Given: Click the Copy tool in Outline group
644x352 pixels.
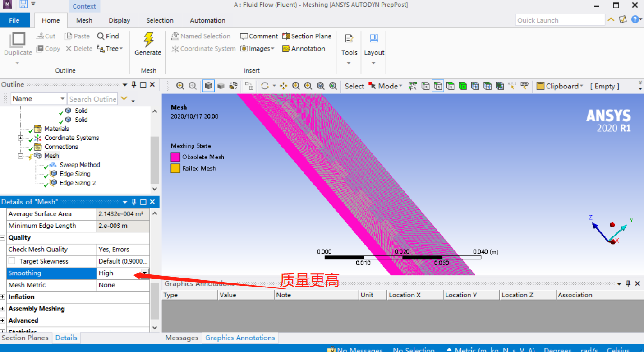Looking at the screenshot, I should [48, 49].
